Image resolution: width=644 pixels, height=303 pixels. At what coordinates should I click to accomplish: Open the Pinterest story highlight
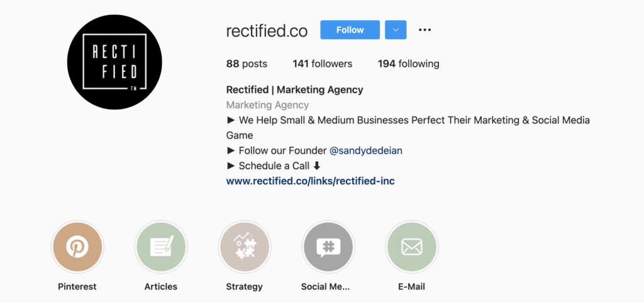77,247
